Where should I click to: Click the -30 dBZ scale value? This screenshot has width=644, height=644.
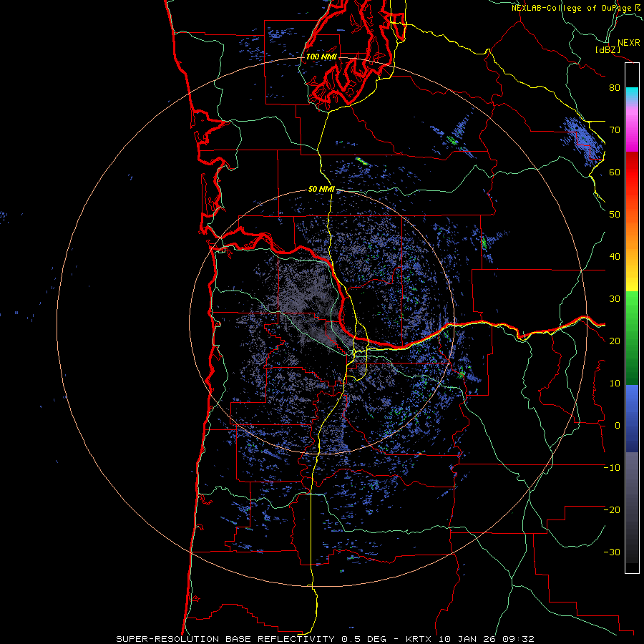tap(612, 552)
